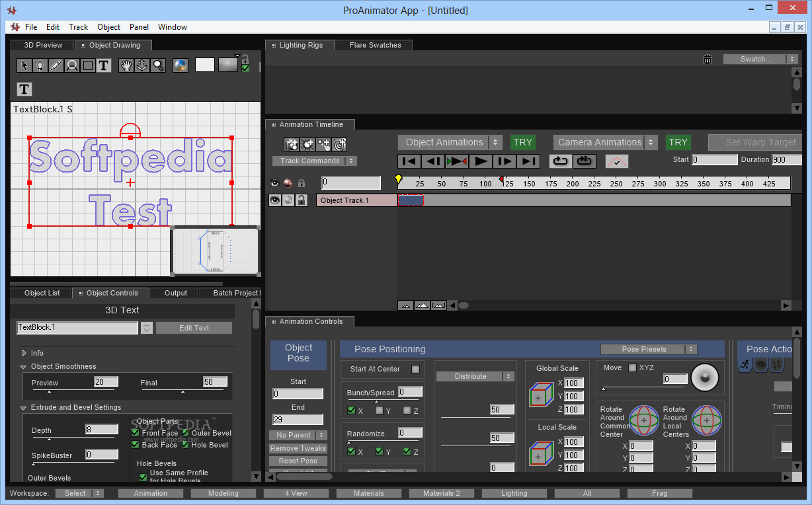Click the Global Scale cube icon
Image resolution: width=812 pixels, height=505 pixels.
coord(542,395)
